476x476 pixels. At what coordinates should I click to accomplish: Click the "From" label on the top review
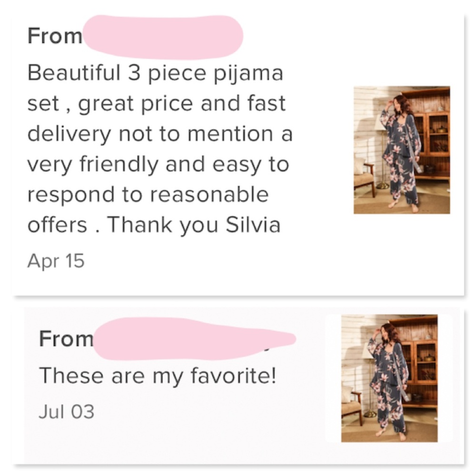point(55,36)
